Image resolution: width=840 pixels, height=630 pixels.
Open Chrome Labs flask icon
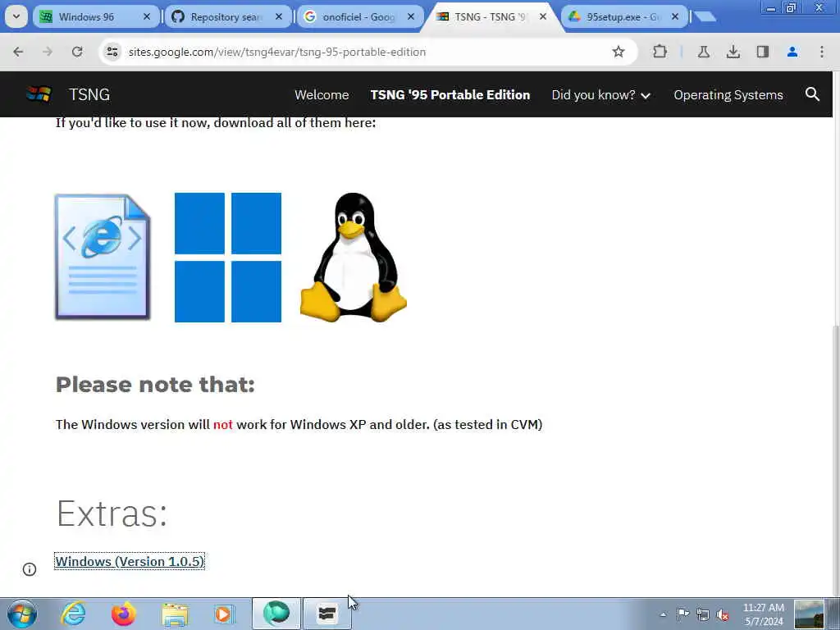(x=703, y=52)
